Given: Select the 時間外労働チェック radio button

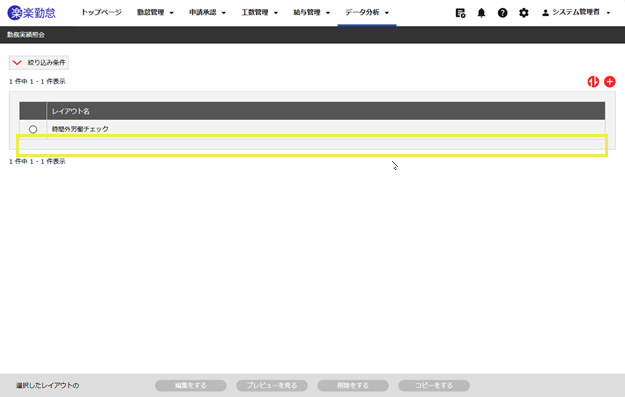Looking at the screenshot, I should (x=33, y=129).
